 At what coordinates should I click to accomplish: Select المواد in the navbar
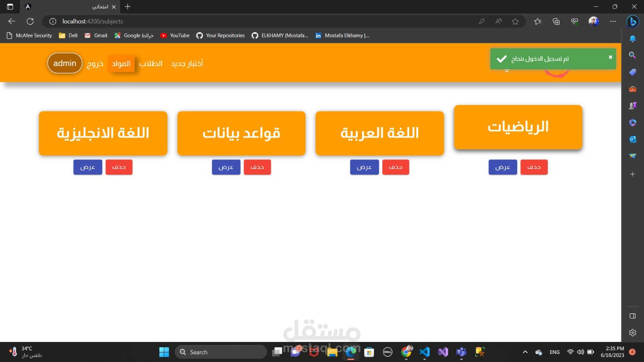click(121, 64)
